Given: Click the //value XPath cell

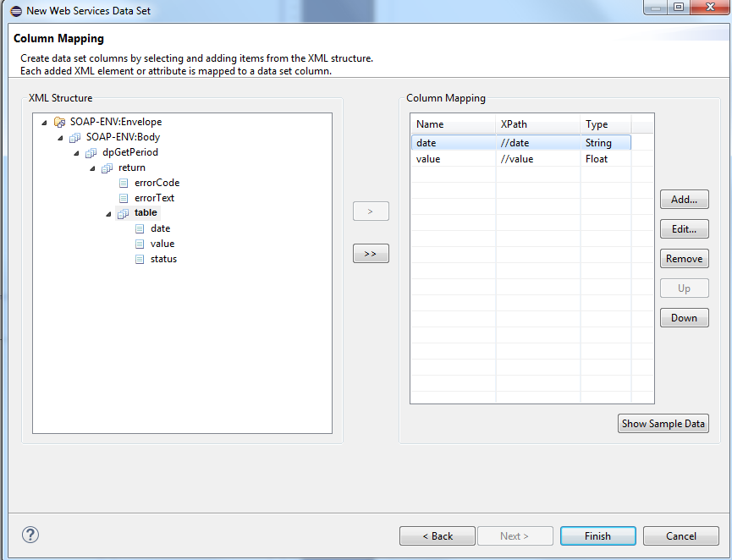Looking at the screenshot, I should (x=538, y=159).
